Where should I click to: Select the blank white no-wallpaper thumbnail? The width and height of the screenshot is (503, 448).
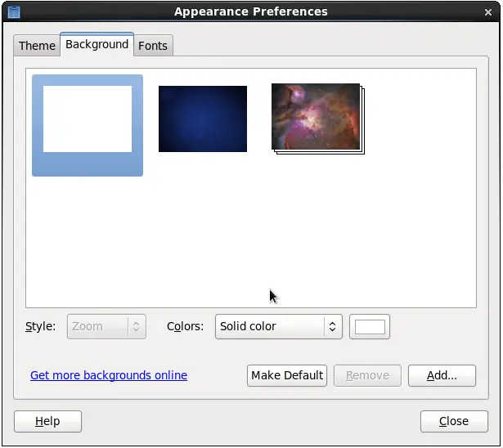(88, 124)
